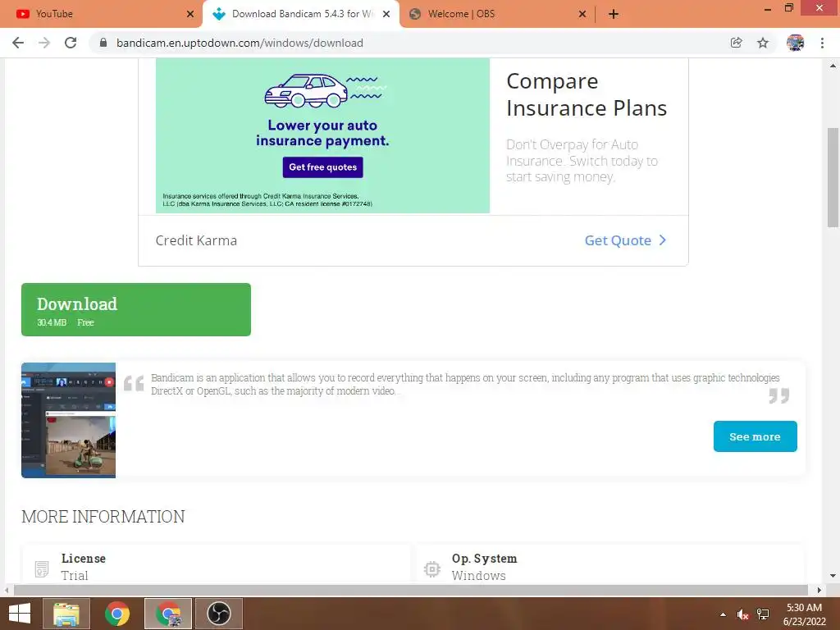
Task: Open the Chrome profile avatar
Action: (x=795, y=43)
